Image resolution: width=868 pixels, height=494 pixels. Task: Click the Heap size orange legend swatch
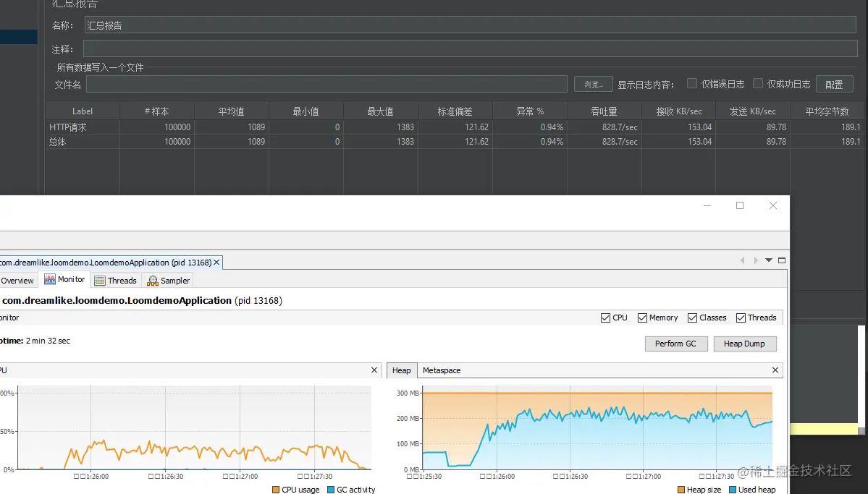pos(681,490)
